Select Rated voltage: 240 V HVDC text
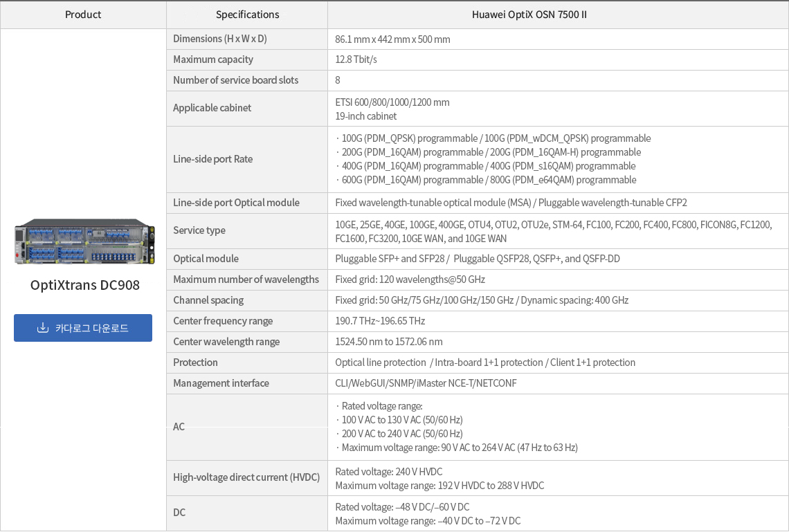 (x=389, y=472)
